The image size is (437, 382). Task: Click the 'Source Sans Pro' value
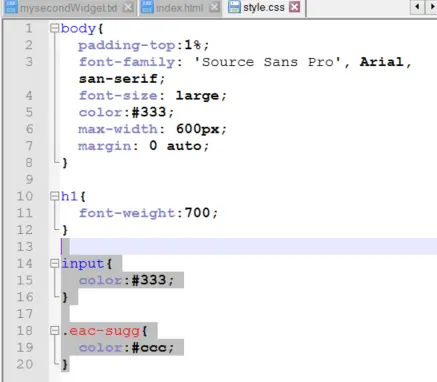click(x=268, y=62)
